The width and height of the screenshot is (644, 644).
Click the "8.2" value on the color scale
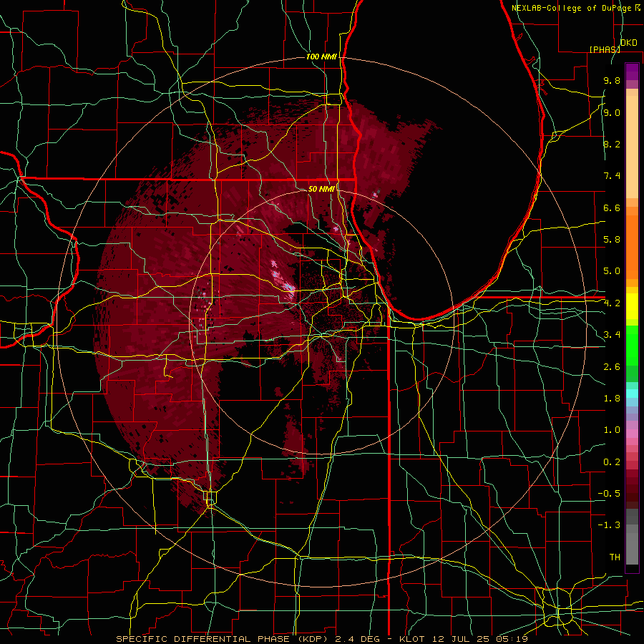click(612, 144)
